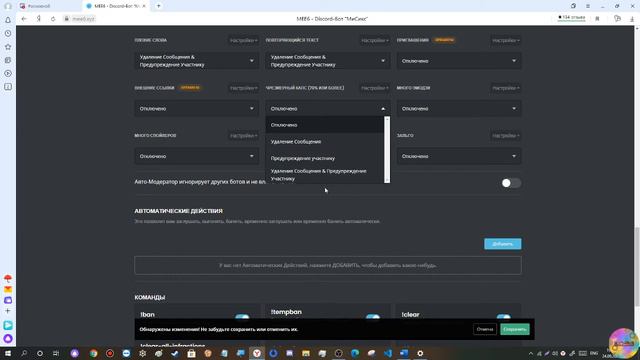The width and height of the screenshot is (640, 360).
Task: Open notifications bell in the sidebar
Action: click(x=8, y=20)
